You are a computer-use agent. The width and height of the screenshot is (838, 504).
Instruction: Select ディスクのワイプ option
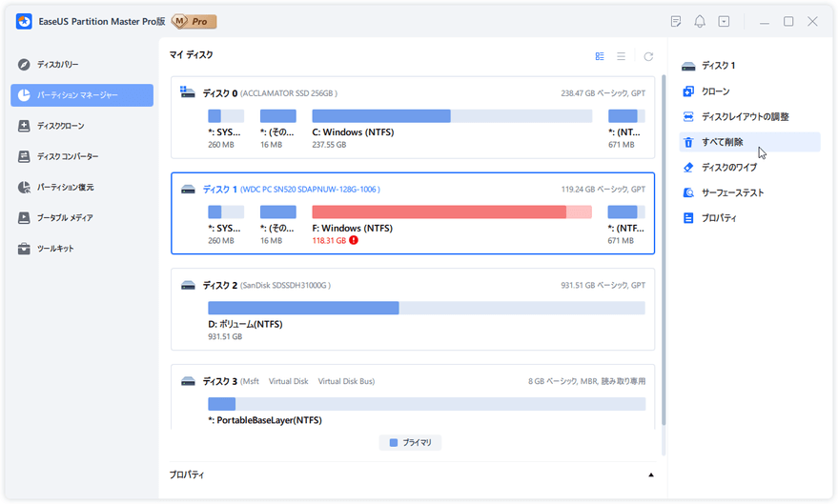(728, 168)
